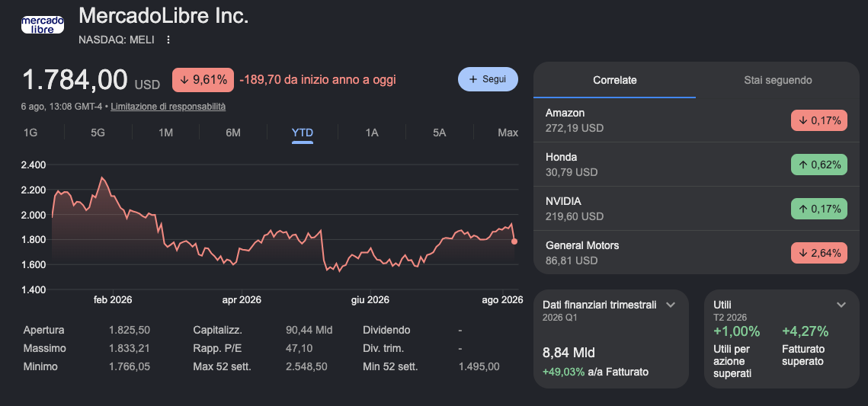Image resolution: width=868 pixels, height=406 pixels.
Task: Expand the Dati finanziari trimestrali dropdown
Action: point(671,305)
